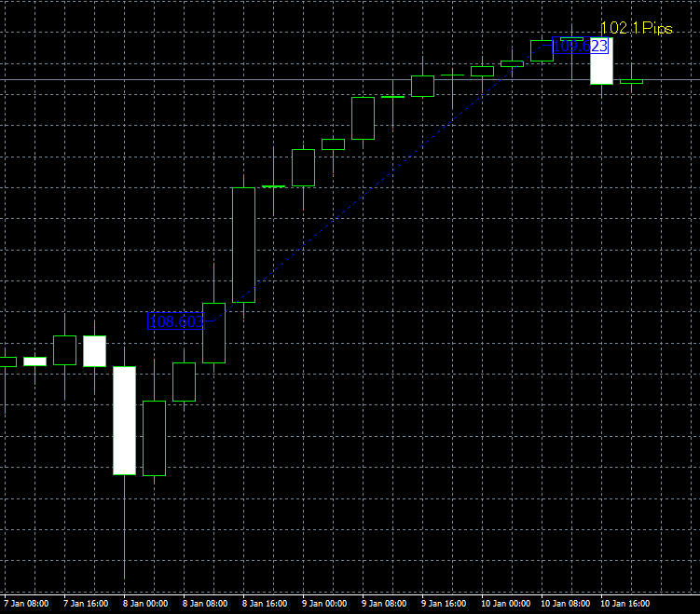This screenshot has width=700, height=614.
Task: Click the 109.623 price label
Action: [581, 46]
